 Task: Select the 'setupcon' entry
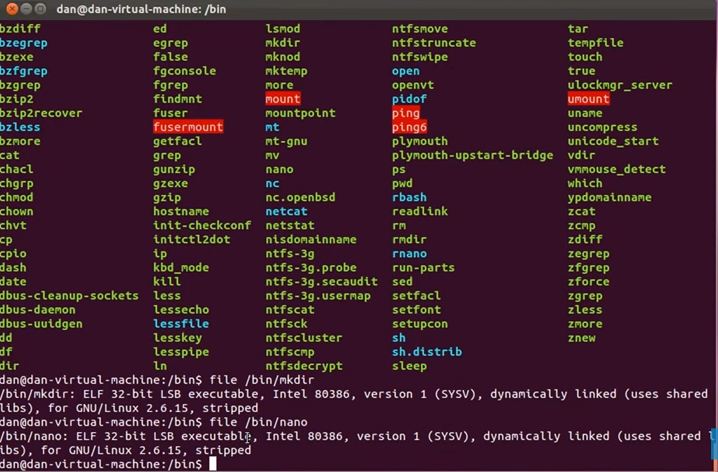pyautogui.click(x=420, y=324)
